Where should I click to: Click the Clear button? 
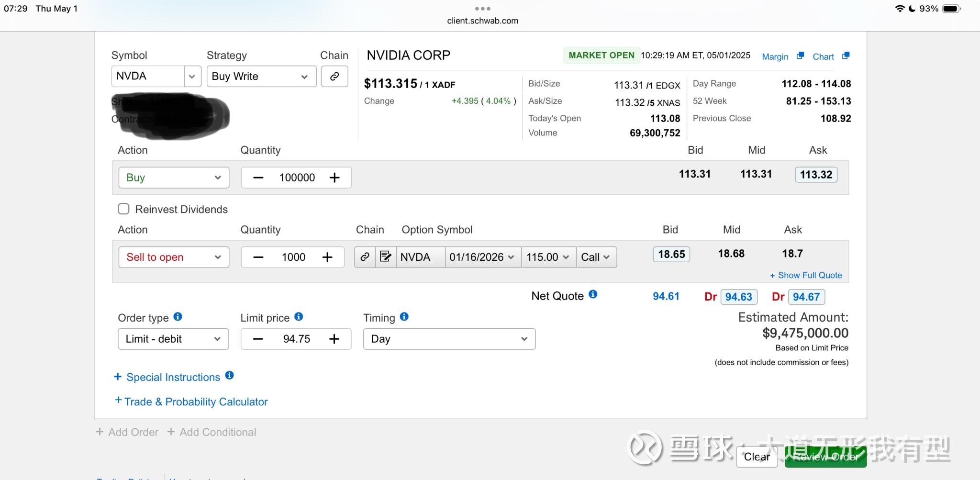click(x=757, y=457)
